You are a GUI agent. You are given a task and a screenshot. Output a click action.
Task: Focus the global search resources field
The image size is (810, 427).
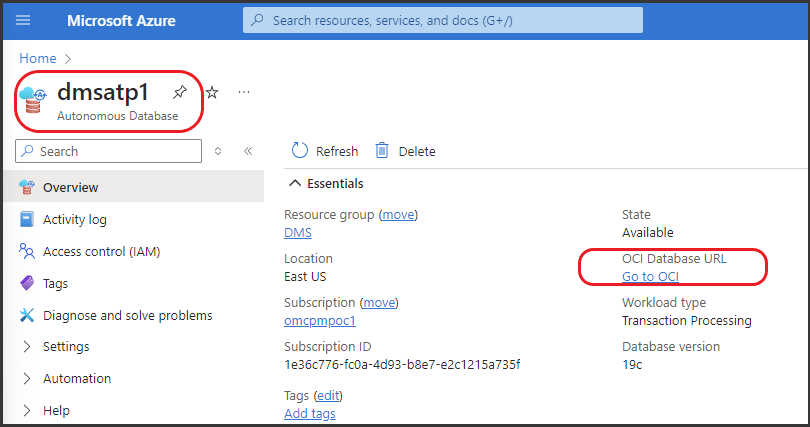point(443,20)
